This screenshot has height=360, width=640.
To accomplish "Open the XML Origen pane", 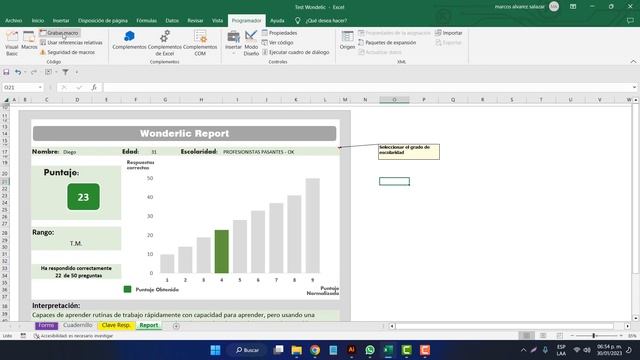I will coord(347,40).
